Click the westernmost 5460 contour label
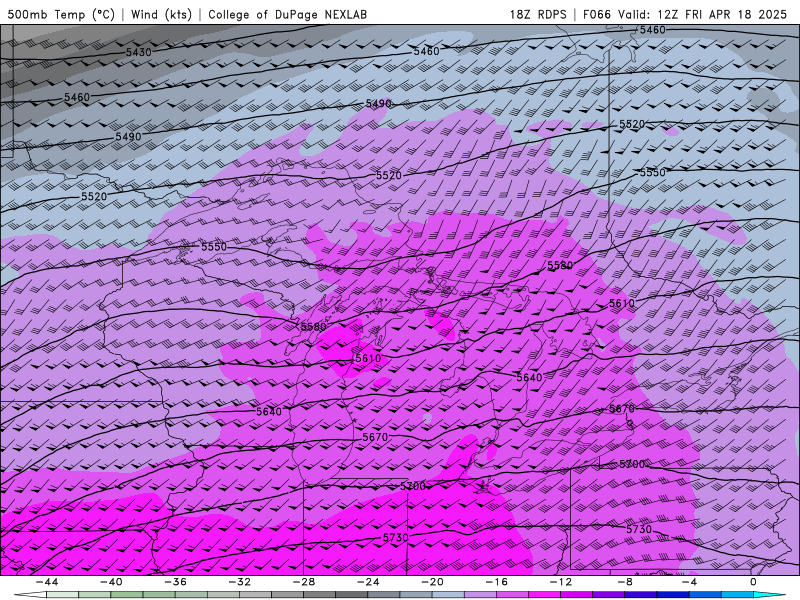 coord(77,97)
